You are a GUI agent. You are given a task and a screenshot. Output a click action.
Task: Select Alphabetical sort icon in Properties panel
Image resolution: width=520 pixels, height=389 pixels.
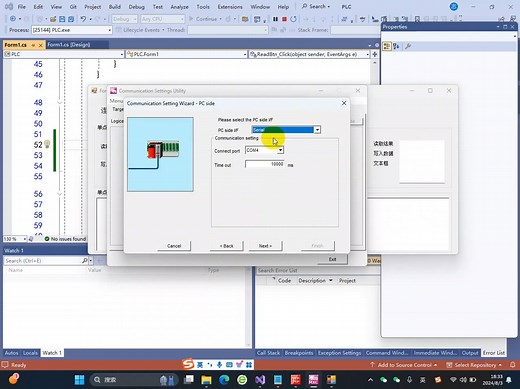(396, 46)
